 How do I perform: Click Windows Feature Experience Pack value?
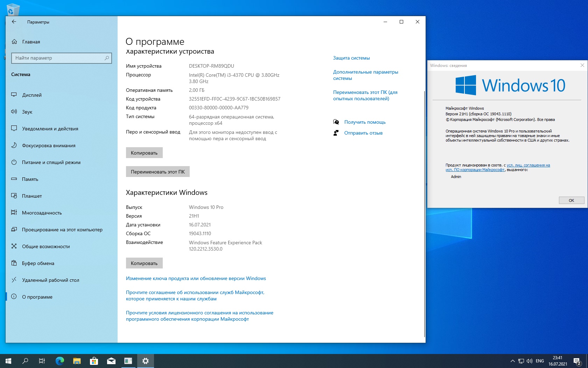(225, 246)
